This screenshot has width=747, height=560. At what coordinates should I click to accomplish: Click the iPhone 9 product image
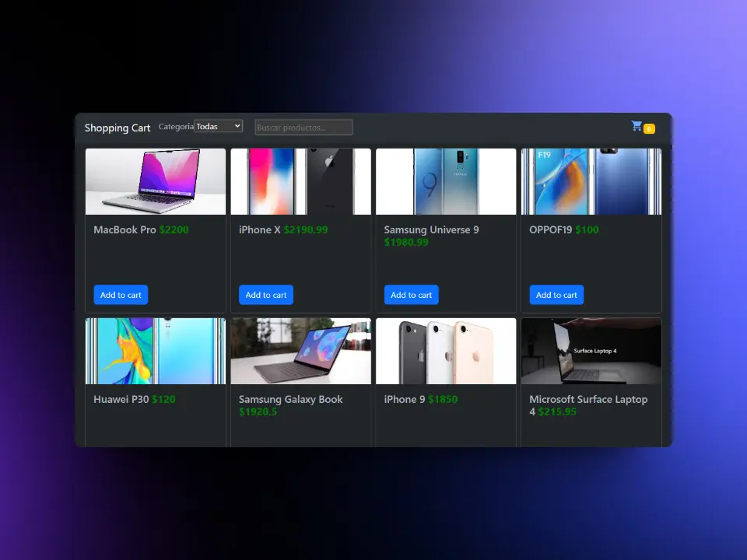[x=446, y=350]
